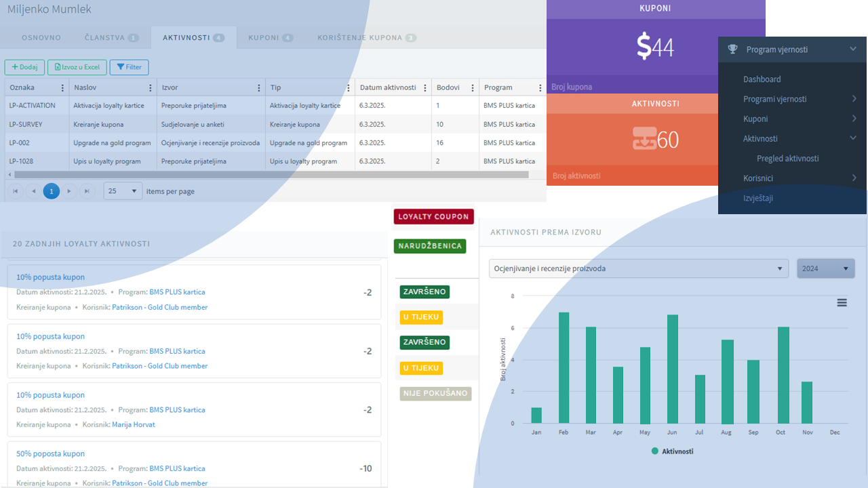
Task: Click the Nov bar in the chart
Action: tap(806, 403)
